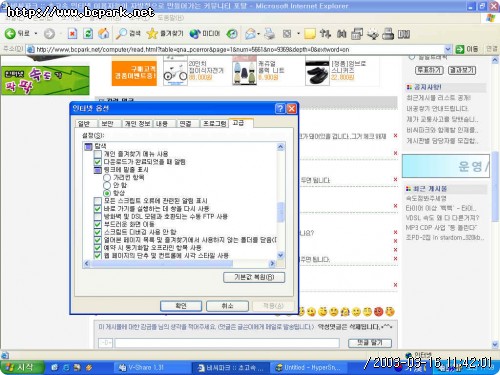500x375 pixels.
Task: Switch to the 프로그램 tab
Action: pyautogui.click(x=215, y=124)
